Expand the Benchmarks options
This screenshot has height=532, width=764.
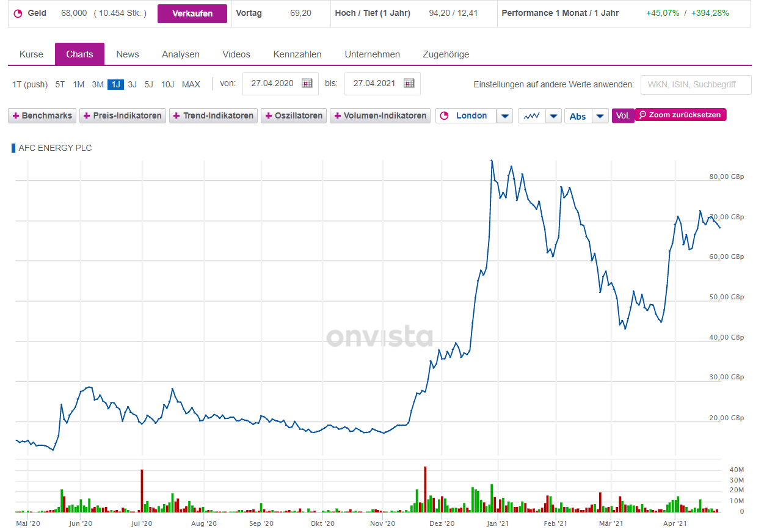tap(42, 115)
